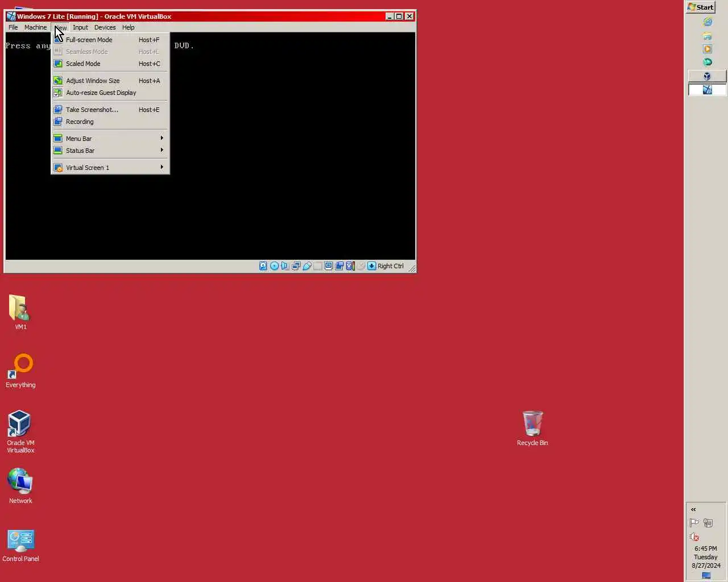Click the recording status bar icon
The image size is (728, 582).
340,265
